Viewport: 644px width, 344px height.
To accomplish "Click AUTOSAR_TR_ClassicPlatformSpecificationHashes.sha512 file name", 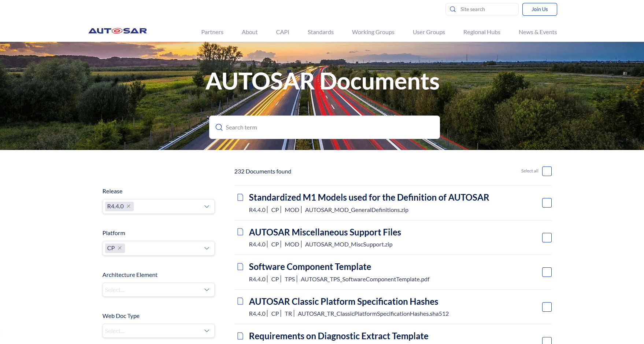I will [373, 314].
